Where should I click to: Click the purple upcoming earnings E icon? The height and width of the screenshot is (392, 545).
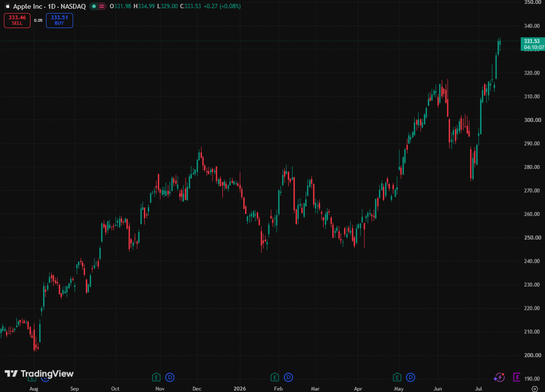pyautogui.click(x=517, y=377)
